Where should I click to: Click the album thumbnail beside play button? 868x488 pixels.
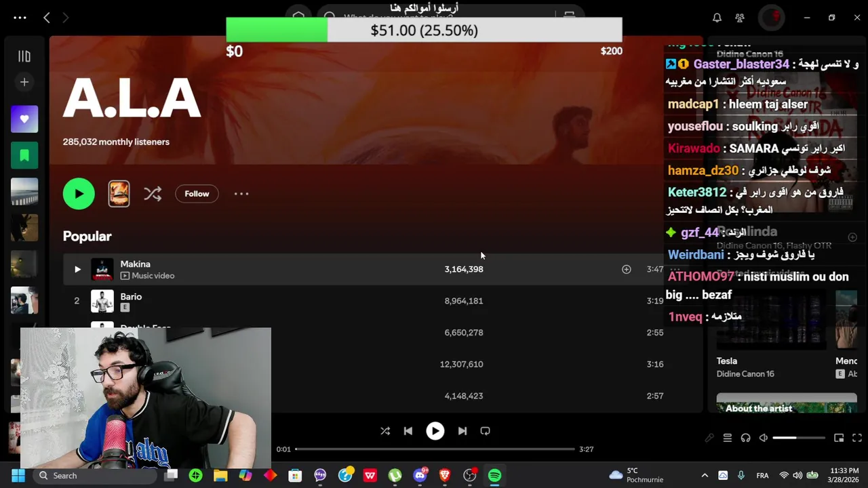coord(119,194)
